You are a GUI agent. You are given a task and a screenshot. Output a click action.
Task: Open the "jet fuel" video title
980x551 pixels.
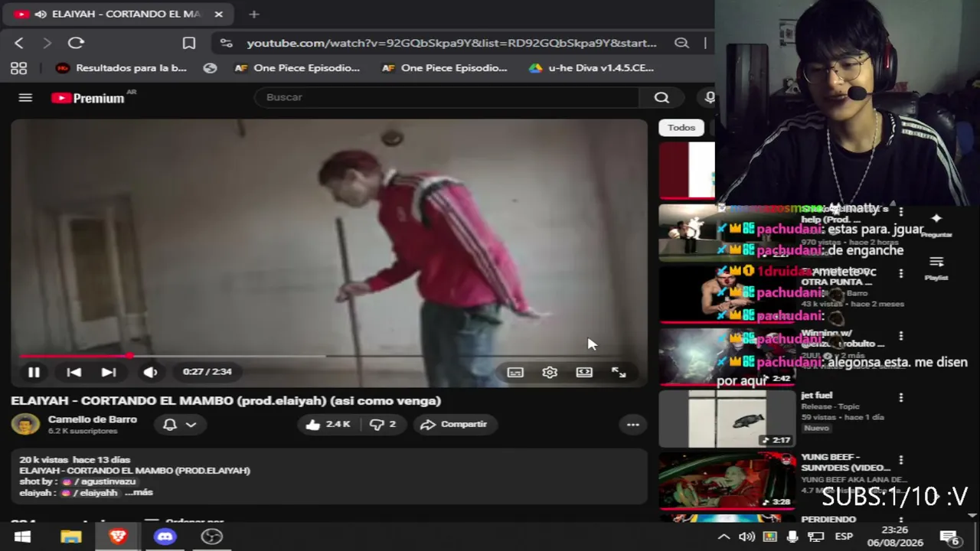pyautogui.click(x=816, y=395)
